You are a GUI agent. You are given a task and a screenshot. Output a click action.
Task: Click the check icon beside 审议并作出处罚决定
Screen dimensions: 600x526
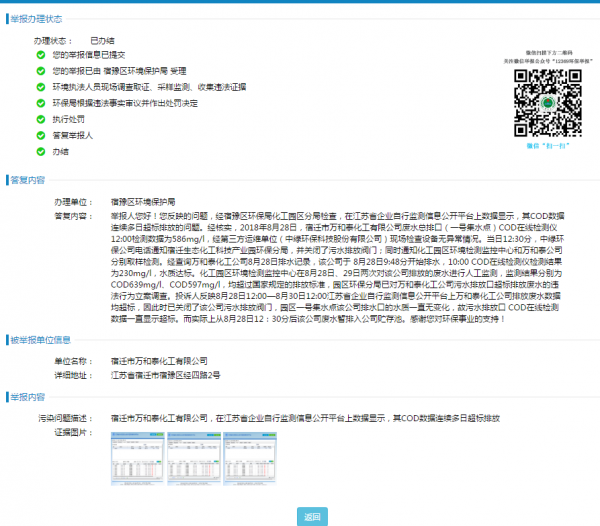(40, 103)
